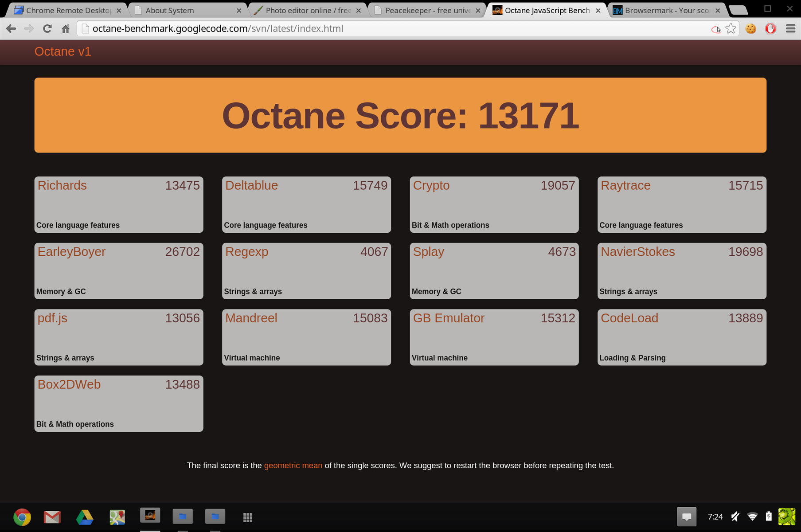Open Google Drive from the shelf
The width and height of the screenshot is (801, 532).
(x=85, y=517)
